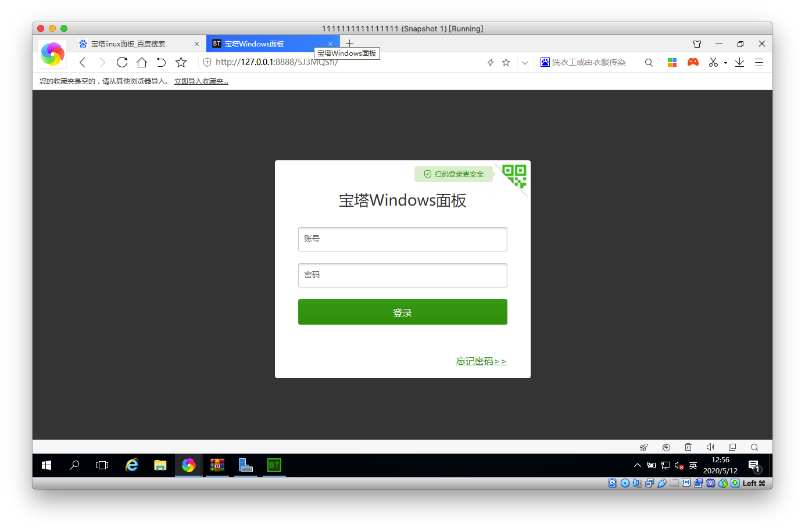This screenshot has height=532, width=805.
Task: Click the window overlap icon in status bar
Action: [732, 447]
